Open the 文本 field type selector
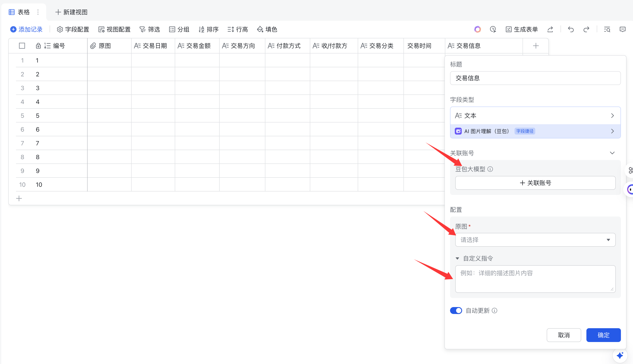 535,116
